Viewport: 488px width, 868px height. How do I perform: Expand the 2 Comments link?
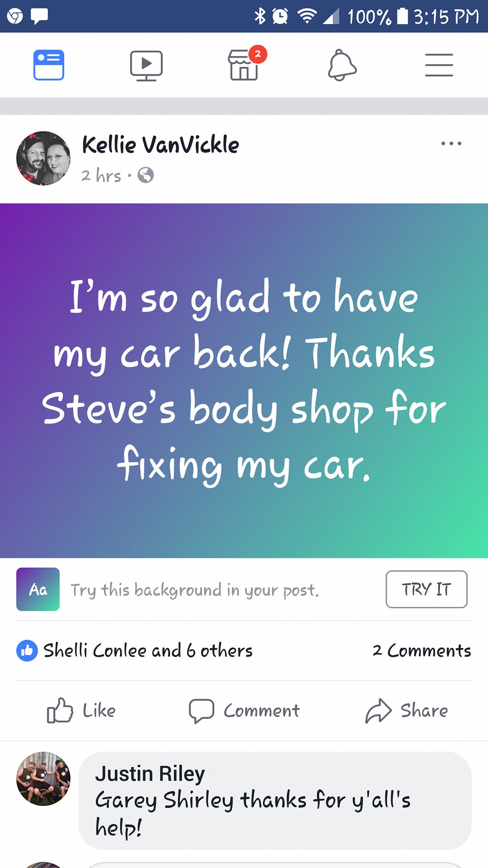[422, 650]
